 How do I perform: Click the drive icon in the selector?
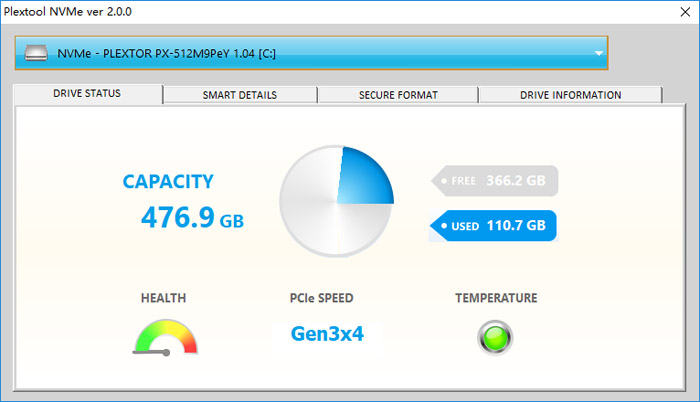coord(36,53)
